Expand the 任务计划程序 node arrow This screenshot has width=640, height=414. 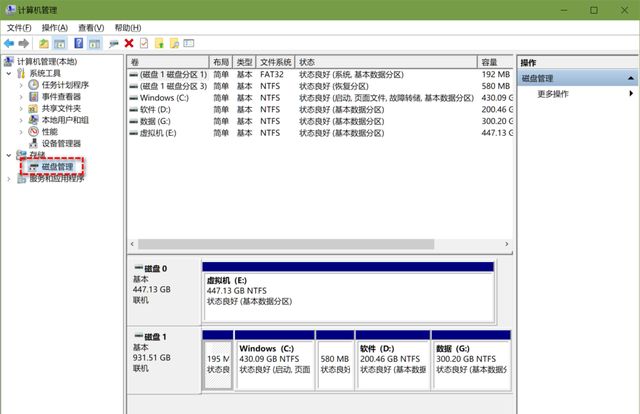tap(21, 85)
